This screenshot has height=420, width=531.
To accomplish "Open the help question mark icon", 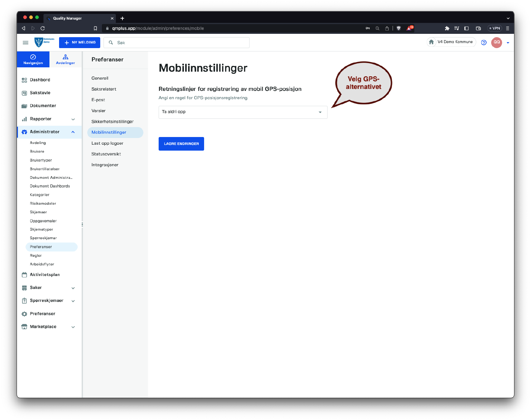I will point(484,42).
